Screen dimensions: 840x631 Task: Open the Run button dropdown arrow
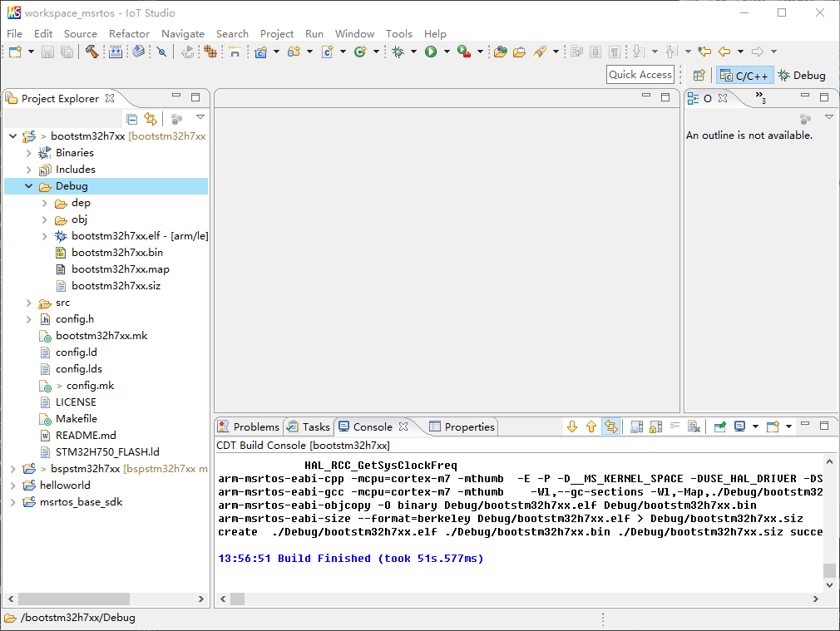click(447, 52)
